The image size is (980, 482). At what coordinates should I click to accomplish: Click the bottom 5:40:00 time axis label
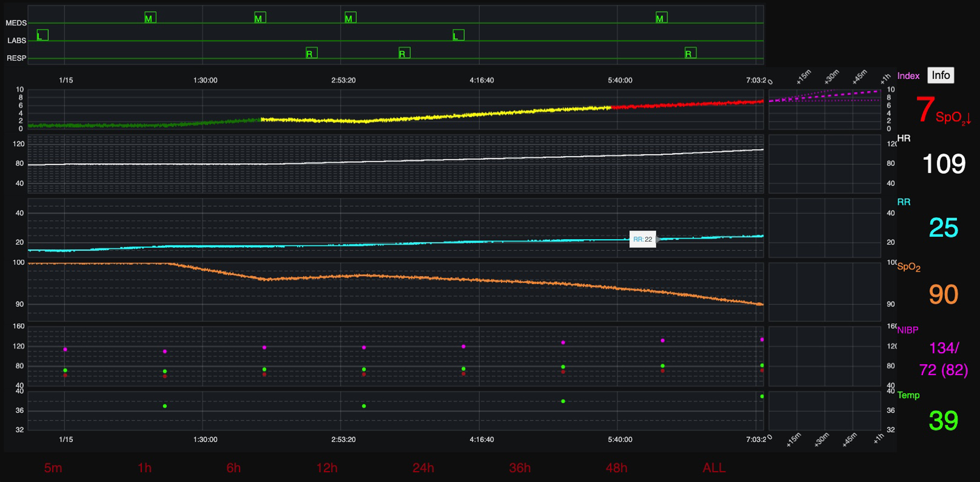(620, 439)
